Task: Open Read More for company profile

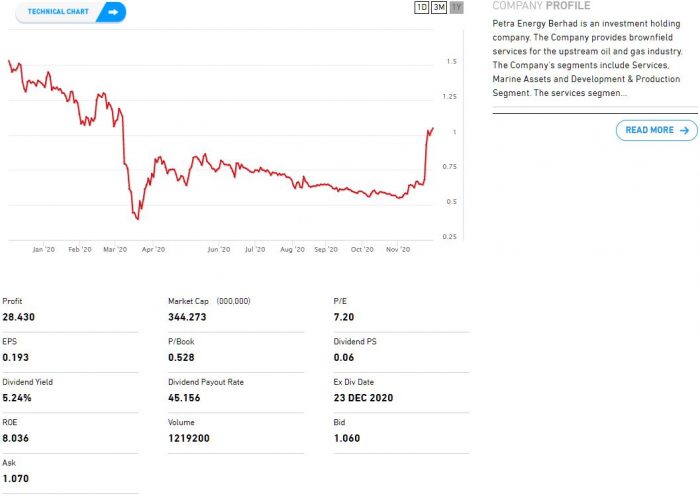Action: coord(650,130)
